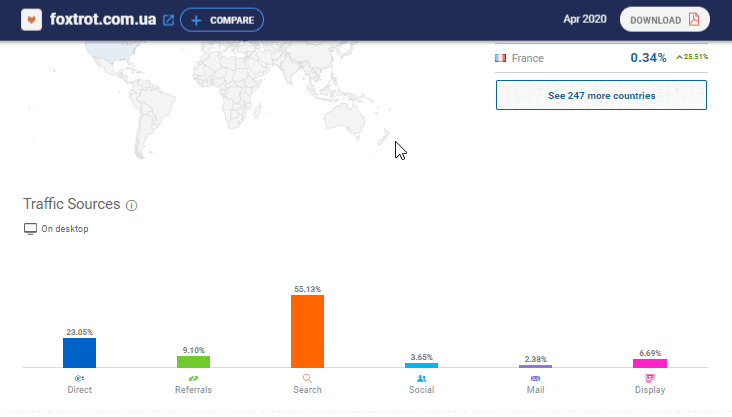
Task: Click the desktop monitor icon
Action: click(x=30, y=229)
